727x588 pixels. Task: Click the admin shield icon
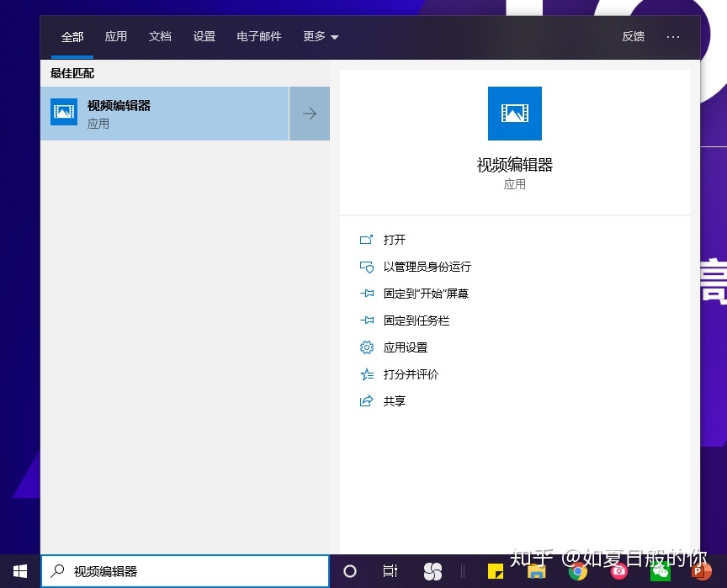(x=367, y=267)
